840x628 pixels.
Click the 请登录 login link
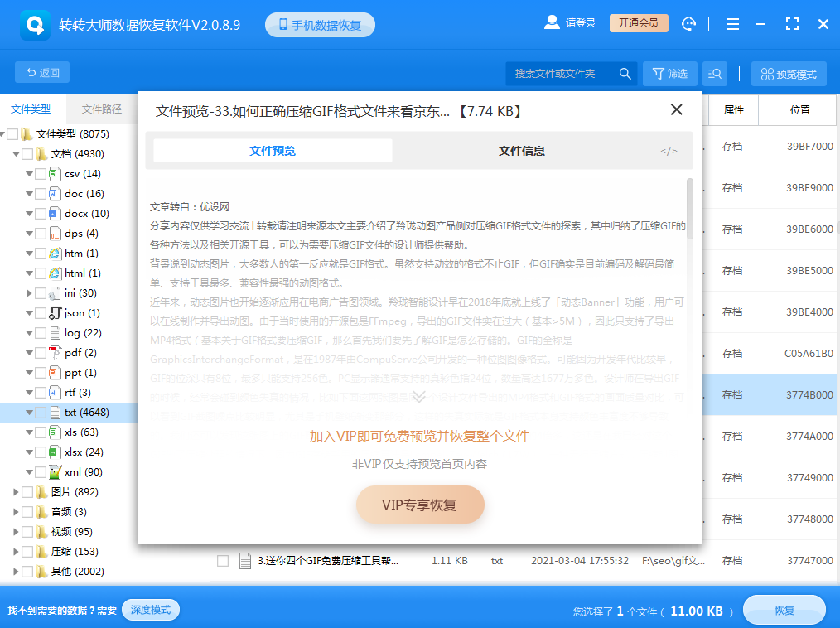[x=581, y=23]
